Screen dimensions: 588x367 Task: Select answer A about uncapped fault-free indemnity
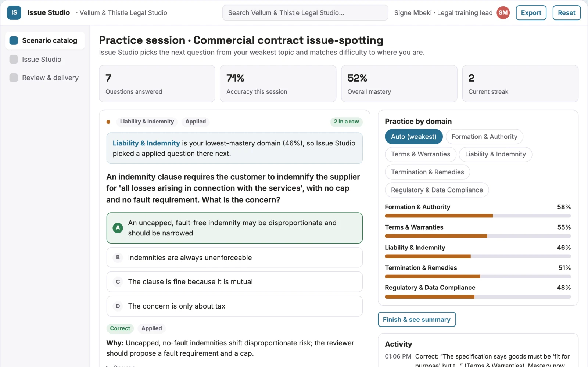[x=234, y=228]
